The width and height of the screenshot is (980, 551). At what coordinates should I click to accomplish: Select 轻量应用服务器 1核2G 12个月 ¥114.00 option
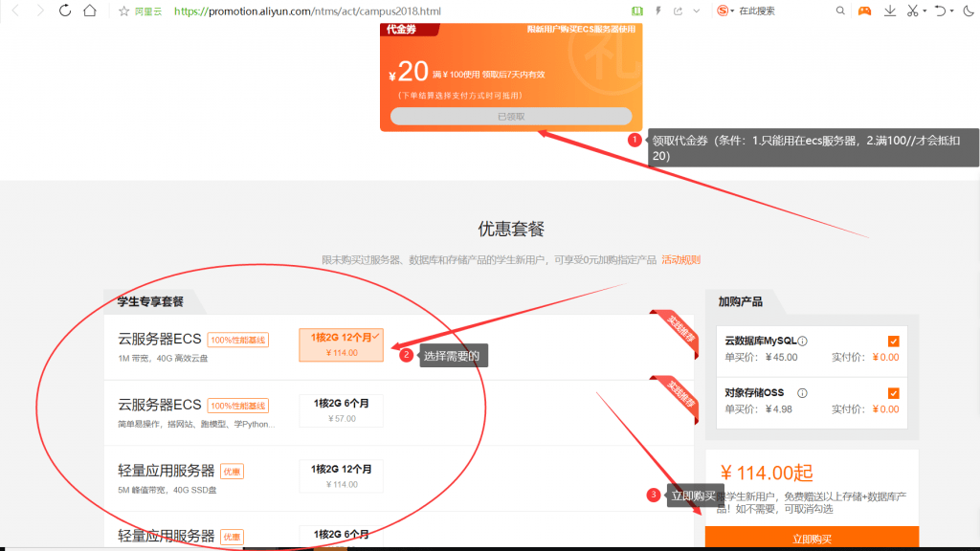pyautogui.click(x=342, y=476)
